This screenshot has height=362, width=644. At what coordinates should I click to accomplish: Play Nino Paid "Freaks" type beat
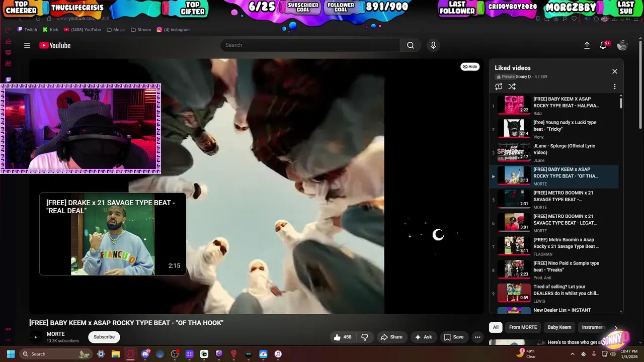click(x=553, y=270)
